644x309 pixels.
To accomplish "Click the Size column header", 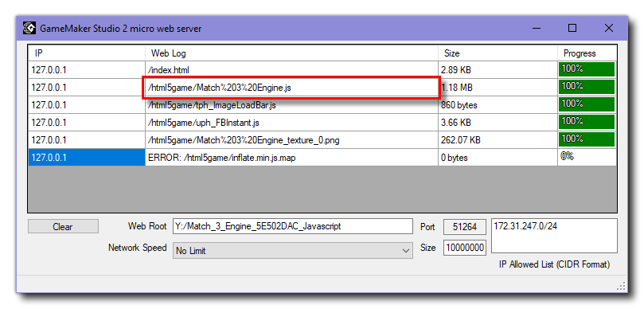I will tap(498, 53).
